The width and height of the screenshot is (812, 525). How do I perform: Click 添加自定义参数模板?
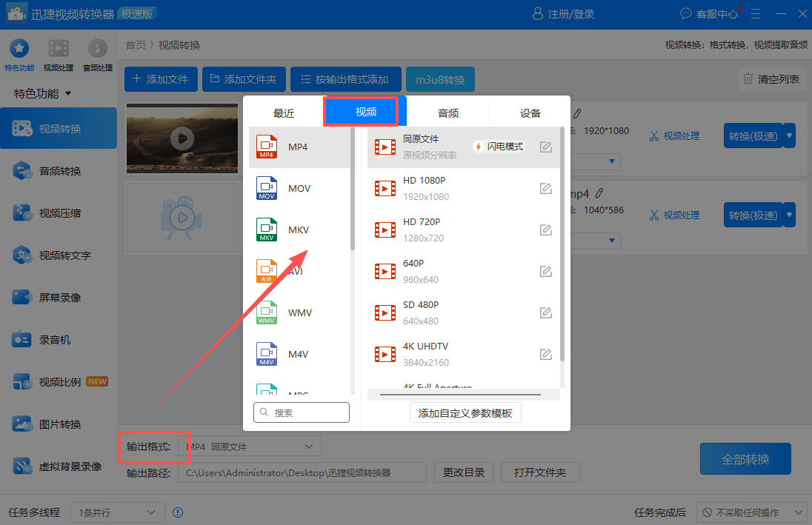tap(465, 412)
